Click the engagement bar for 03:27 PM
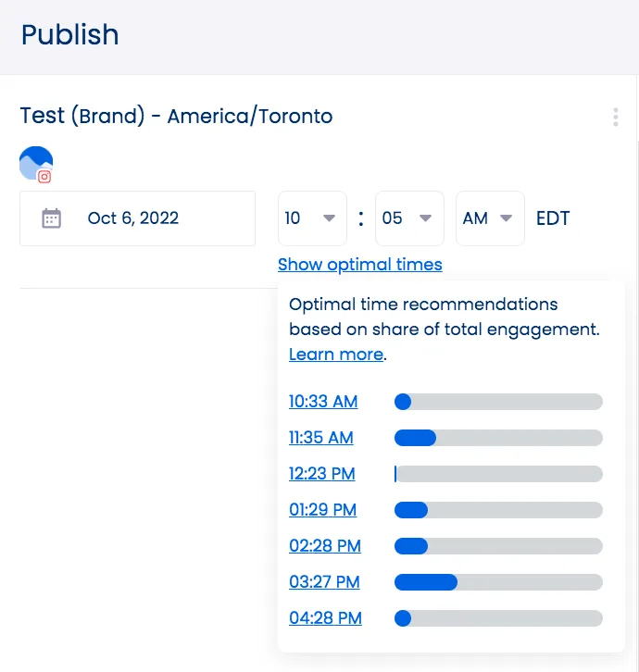Screen dimensions: 639x672 click(498, 581)
